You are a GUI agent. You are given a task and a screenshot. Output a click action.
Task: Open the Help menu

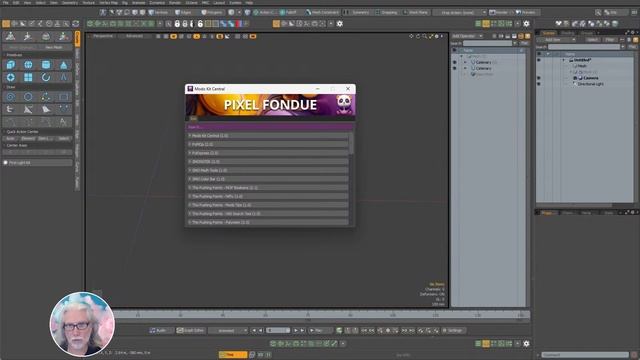(249, 2)
